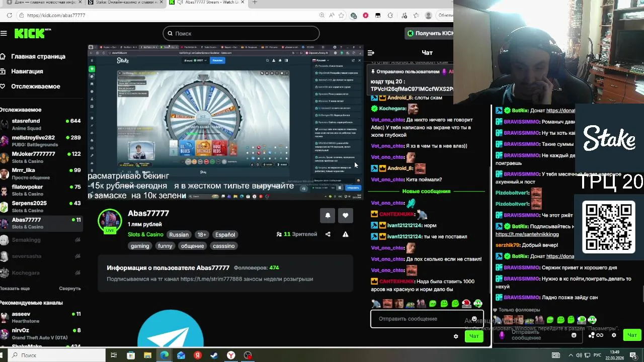Open mellstroylive282 channel

[40, 141]
